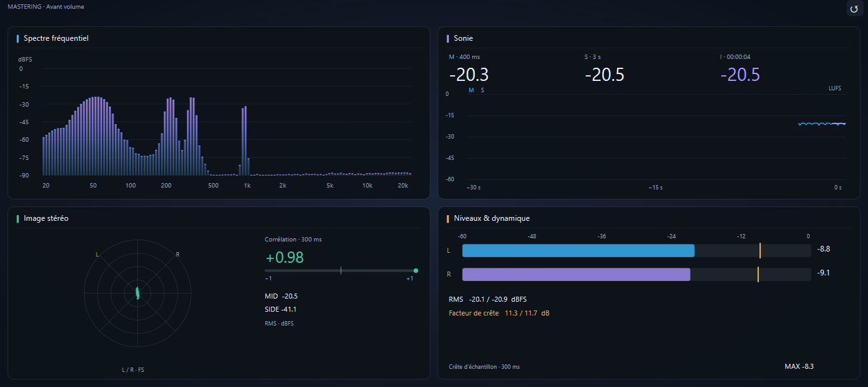Select the purple integrated loudness value
The width and height of the screenshot is (868, 387).
(740, 75)
